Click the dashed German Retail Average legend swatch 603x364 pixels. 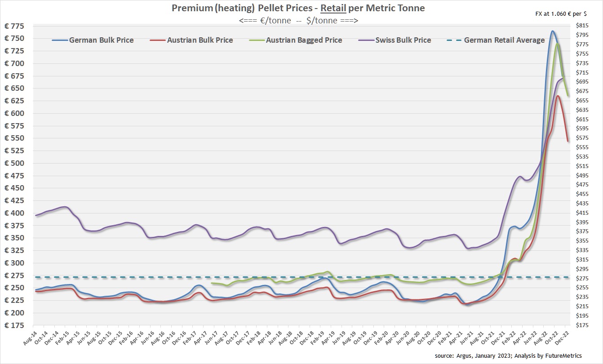tap(454, 40)
